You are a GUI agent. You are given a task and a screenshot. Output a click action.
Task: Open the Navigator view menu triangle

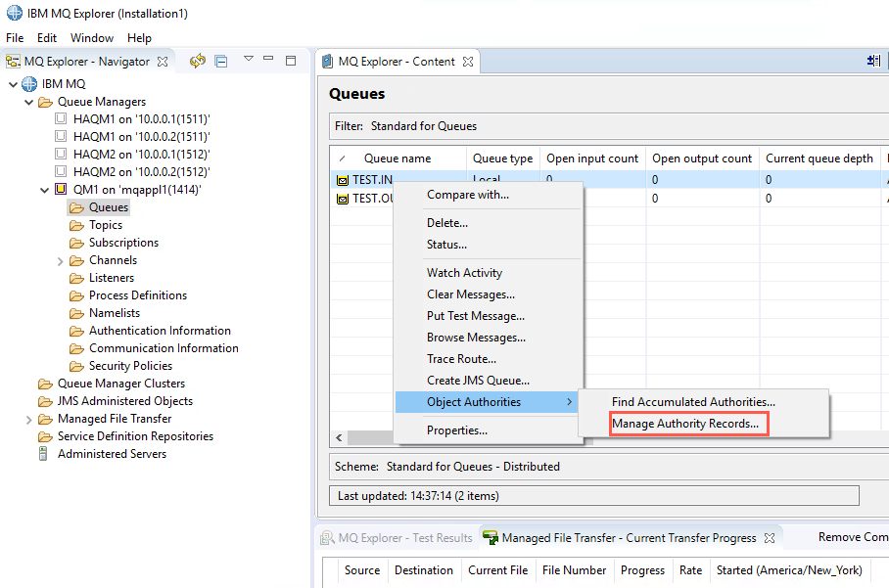(248, 59)
